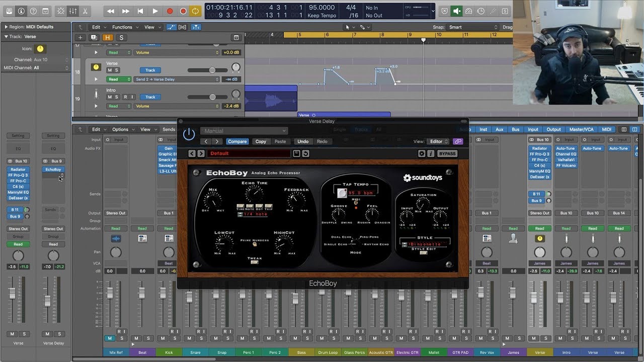
Task: Click the BYPASS button in EchoBoy
Action: click(447, 153)
